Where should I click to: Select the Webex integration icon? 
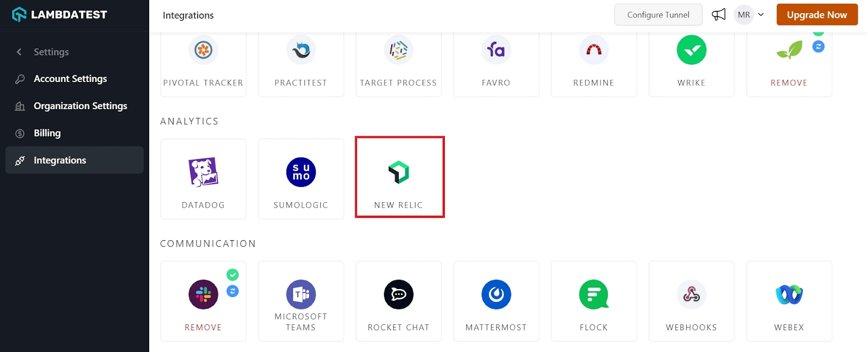point(789,294)
